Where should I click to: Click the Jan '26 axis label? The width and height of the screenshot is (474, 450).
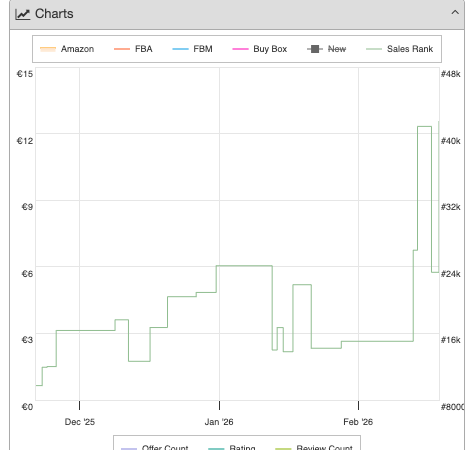(219, 422)
